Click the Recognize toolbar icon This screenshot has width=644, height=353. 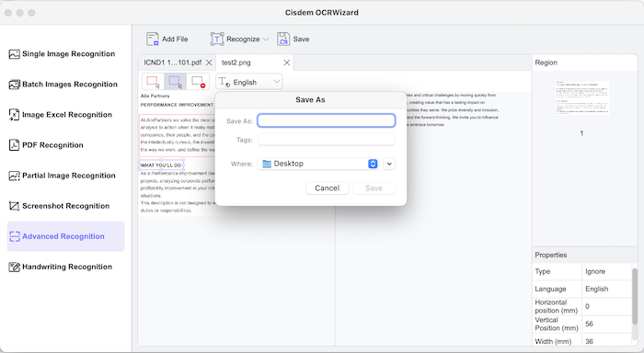tap(217, 39)
